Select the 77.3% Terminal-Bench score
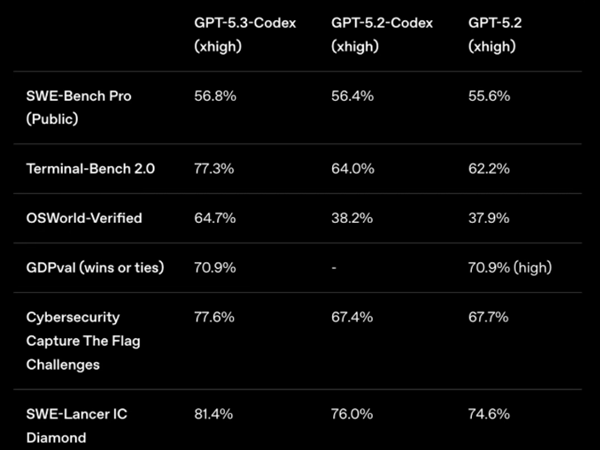 coord(213,169)
